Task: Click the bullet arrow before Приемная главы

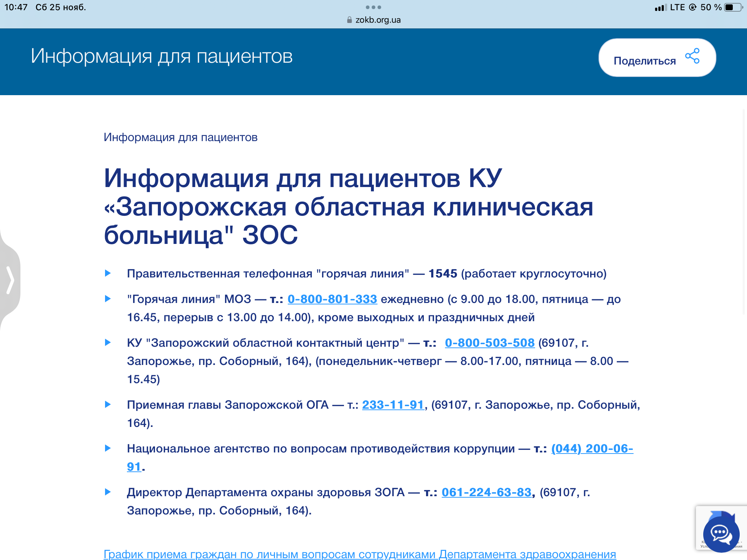Action: click(x=108, y=404)
